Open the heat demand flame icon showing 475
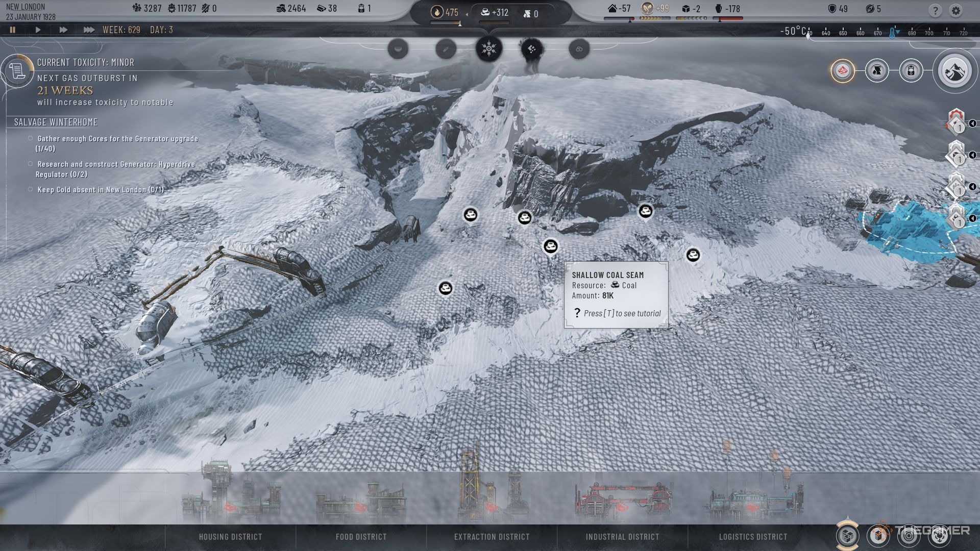The image size is (980, 551). pos(445,12)
